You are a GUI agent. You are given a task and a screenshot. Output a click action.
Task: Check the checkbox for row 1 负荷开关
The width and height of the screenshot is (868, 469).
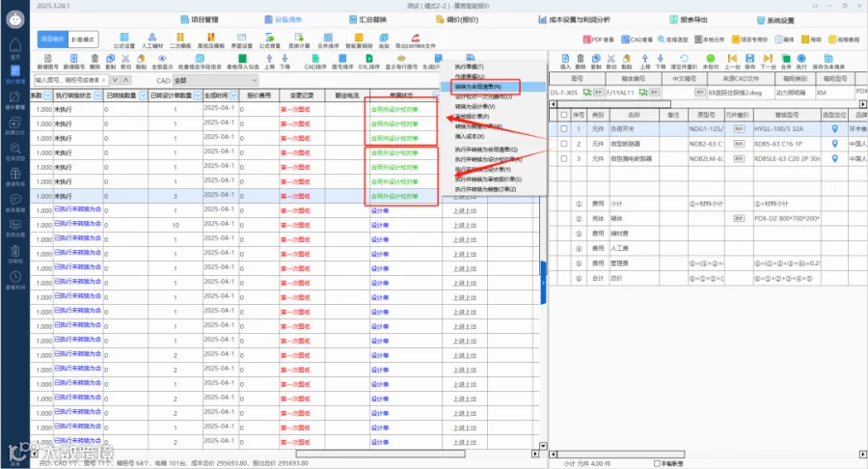coord(563,128)
